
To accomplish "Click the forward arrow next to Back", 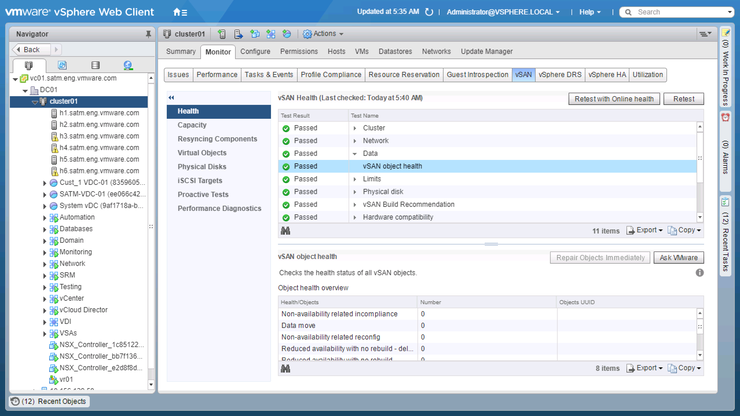I will pyautogui.click(x=56, y=49).
